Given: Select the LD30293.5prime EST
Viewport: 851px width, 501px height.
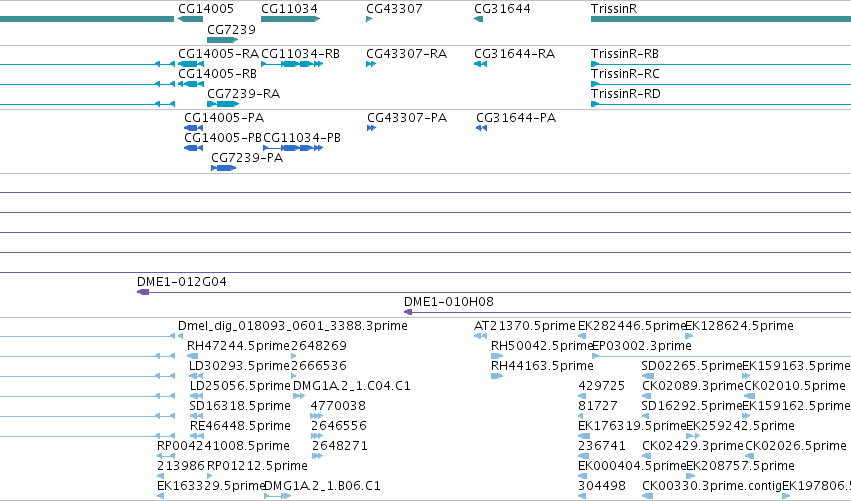Looking at the screenshot, I should pyautogui.click(x=195, y=376).
